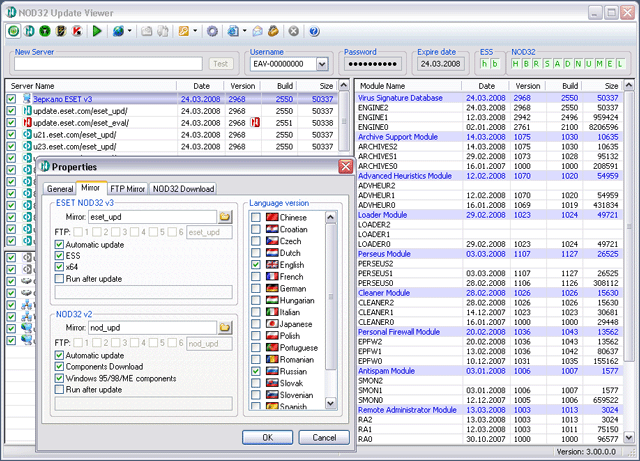The image size is (640, 461).
Task: Sort module list by Module Name header
Action: pyautogui.click(x=408, y=86)
